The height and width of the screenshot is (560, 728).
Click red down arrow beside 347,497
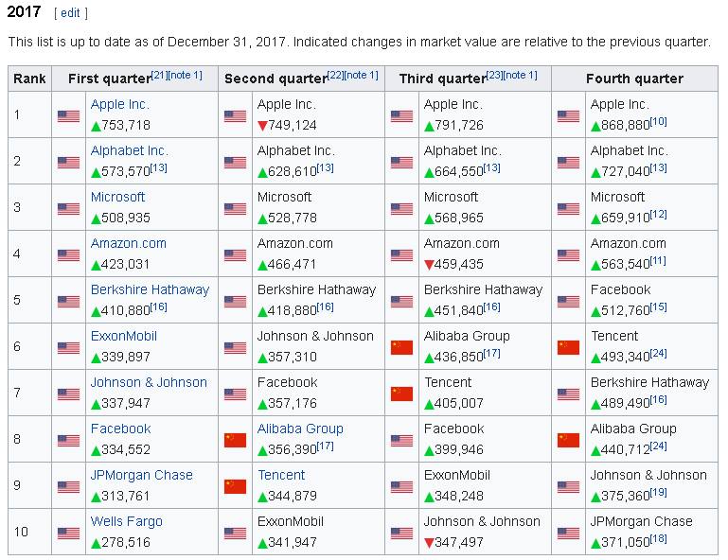tap(429, 543)
